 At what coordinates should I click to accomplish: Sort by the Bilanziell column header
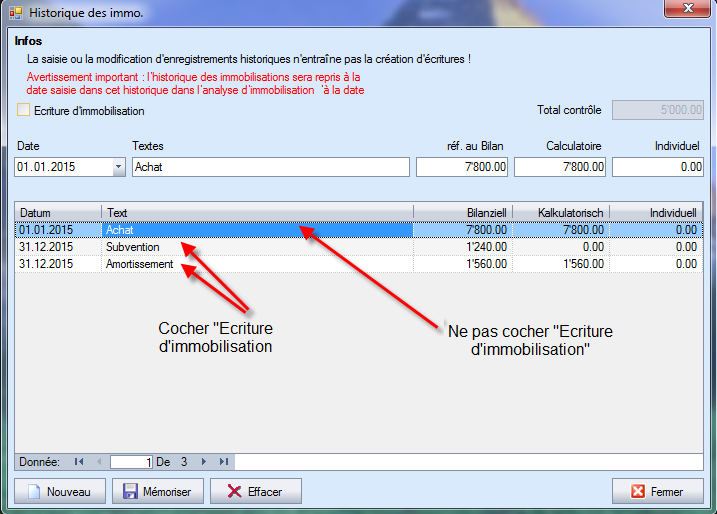click(x=463, y=213)
